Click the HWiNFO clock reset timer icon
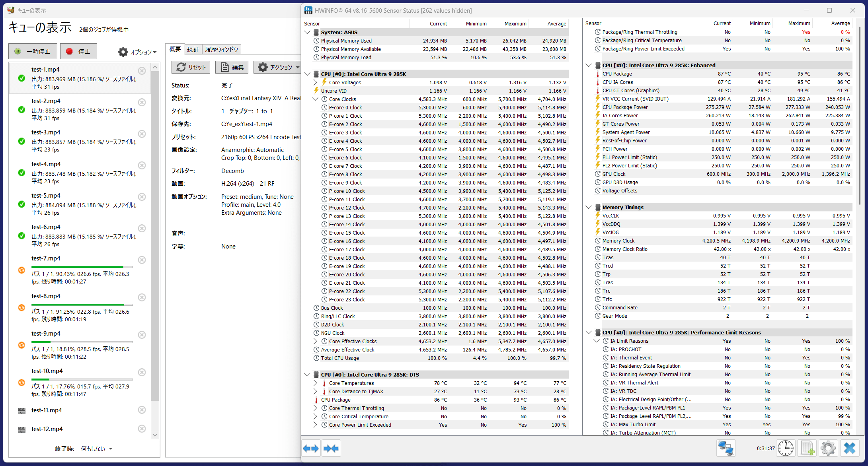This screenshot has width=868, height=466. pos(786,449)
